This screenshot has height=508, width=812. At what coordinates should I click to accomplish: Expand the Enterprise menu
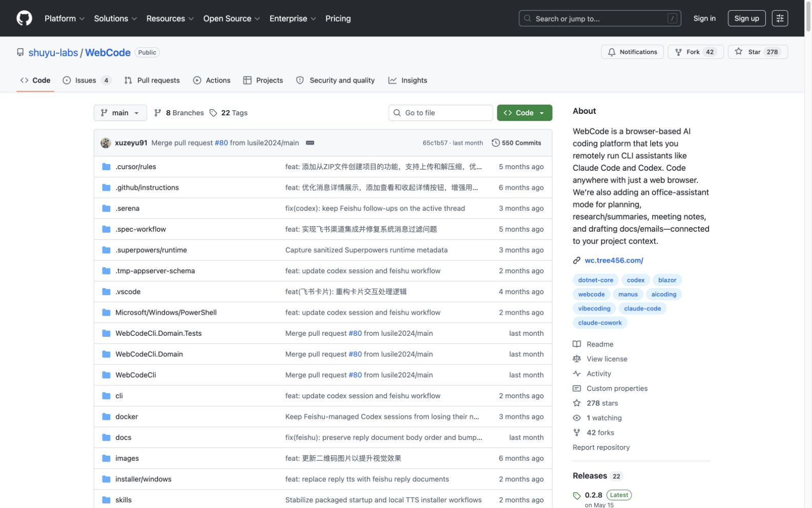(x=293, y=18)
